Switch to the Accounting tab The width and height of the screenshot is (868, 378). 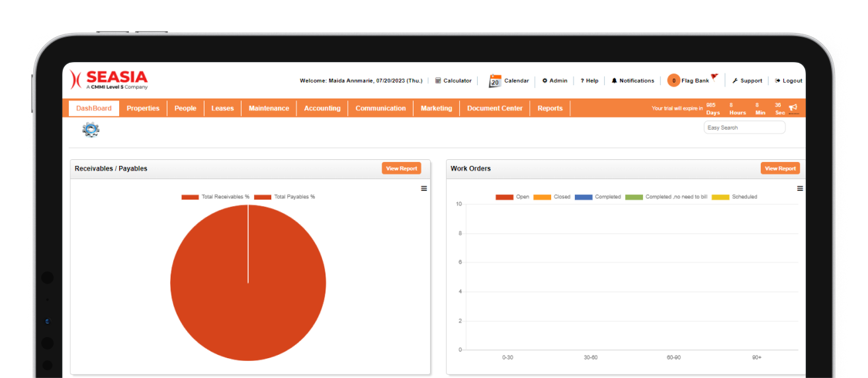click(322, 108)
